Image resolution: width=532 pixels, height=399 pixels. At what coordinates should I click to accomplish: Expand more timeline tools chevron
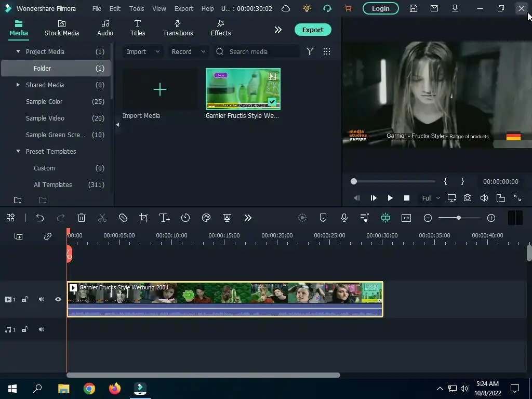pos(248,218)
